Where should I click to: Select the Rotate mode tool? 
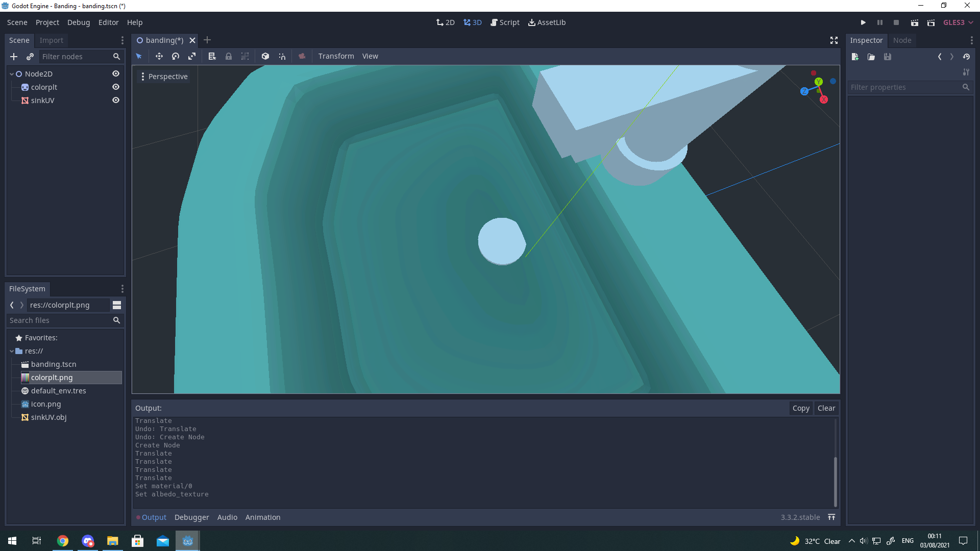(x=176, y=56)
